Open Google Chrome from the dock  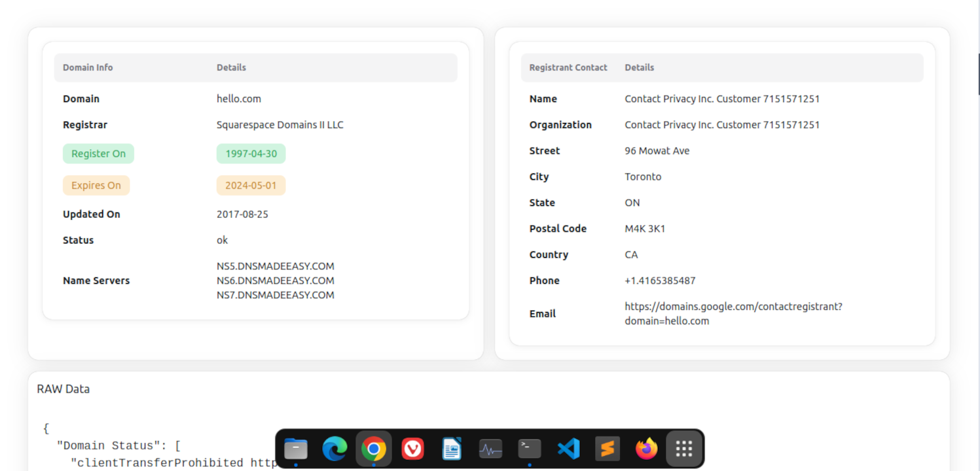pyautogui.click(x=373, y=449)
